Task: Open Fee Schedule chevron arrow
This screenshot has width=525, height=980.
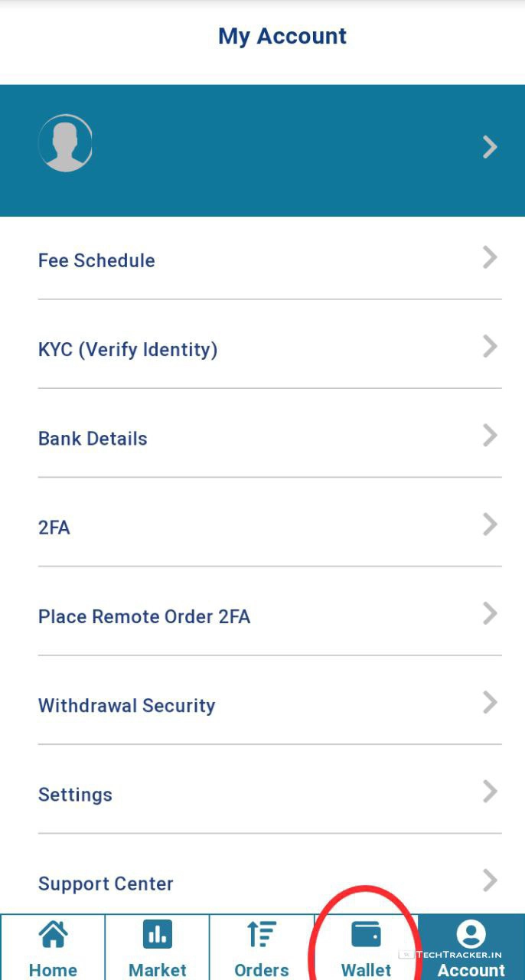Action: (490, 257)
